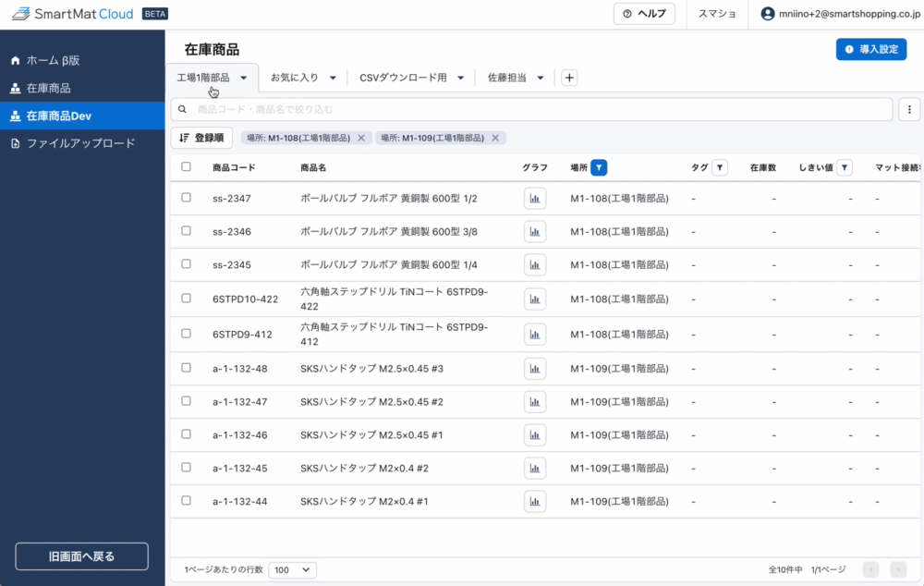Click the account email mniino+2@smartshopping.co.jp
The height and width of the screenshot is (586, 924).
click(850, 14)
